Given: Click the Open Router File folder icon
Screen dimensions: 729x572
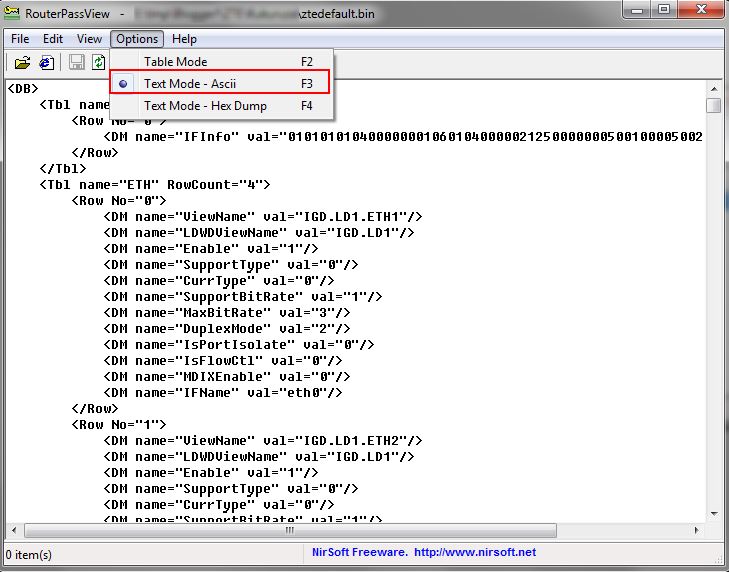Looking at the screenshot, I should (x=22, y=62).
